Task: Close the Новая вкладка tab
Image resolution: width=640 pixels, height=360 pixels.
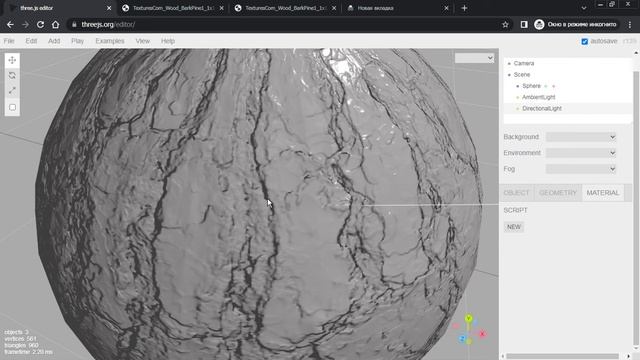Action: pyautogui.click(x=447, y=8)
